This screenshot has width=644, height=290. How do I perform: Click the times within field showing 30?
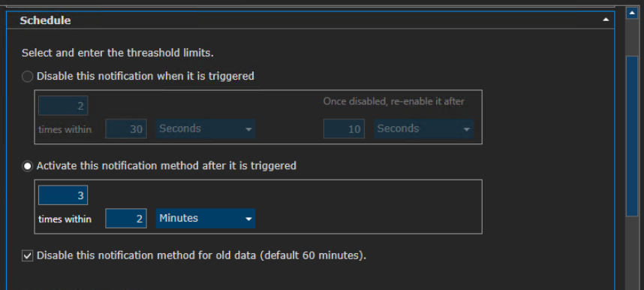click(126, 129)
